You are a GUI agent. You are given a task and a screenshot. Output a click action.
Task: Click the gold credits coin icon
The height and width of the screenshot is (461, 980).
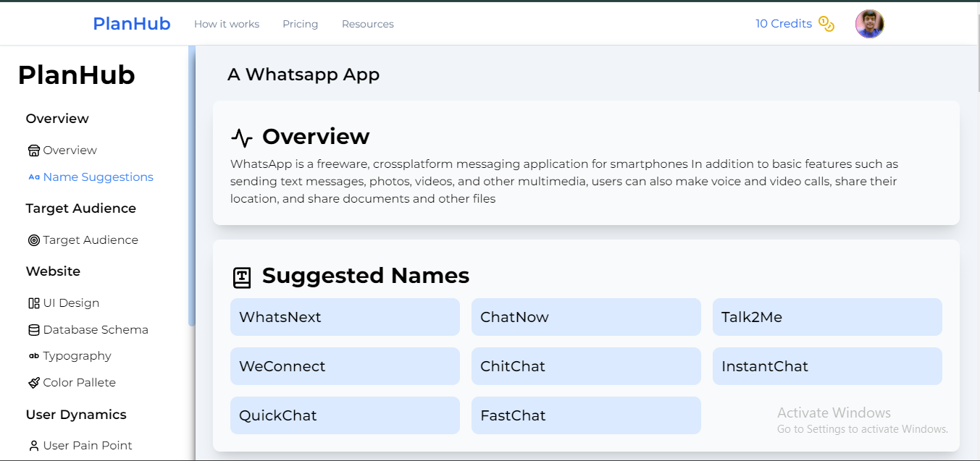pos(826,24)
